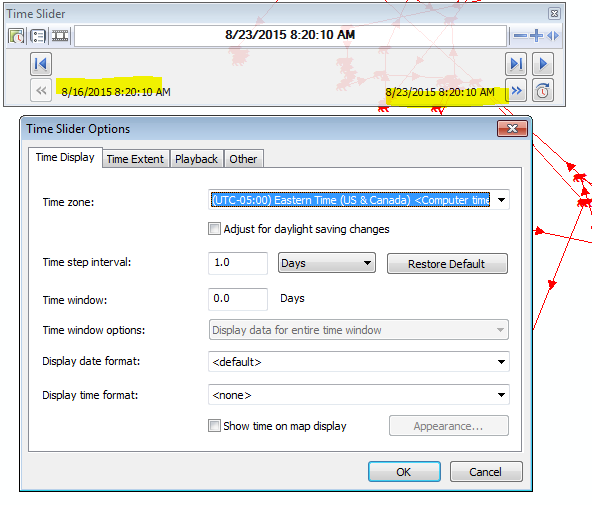Click the Time zone: label
This screenshot has height=505, width=592.
(68, 202)
